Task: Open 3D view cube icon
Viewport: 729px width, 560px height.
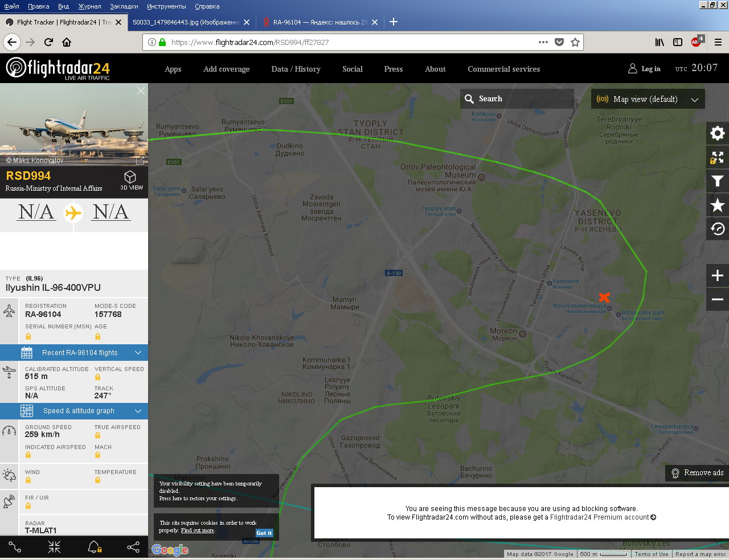Action: tap(130, 180)
